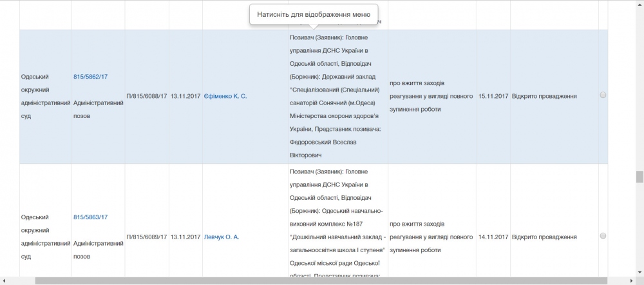Viewport: 644px width, 285px height.
Task: Click the horizontal scrollbar right arrow
Action: tap(631, 280)
